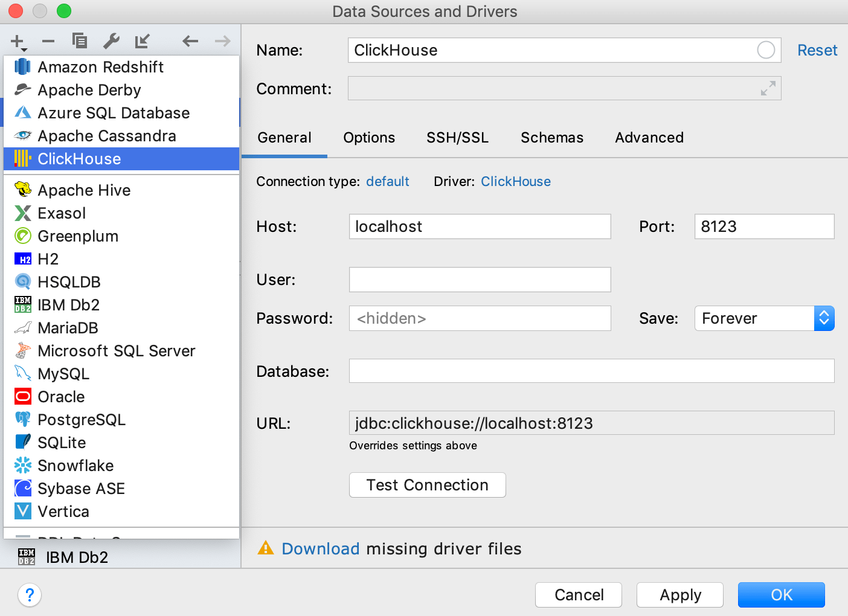Choose Snowflake data source

coord(121,466)
